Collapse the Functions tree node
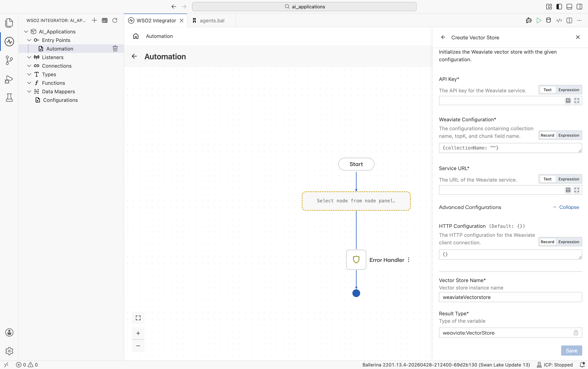This screenshot has width=588, height=369. pyautogui.click(x=29, y=83)
